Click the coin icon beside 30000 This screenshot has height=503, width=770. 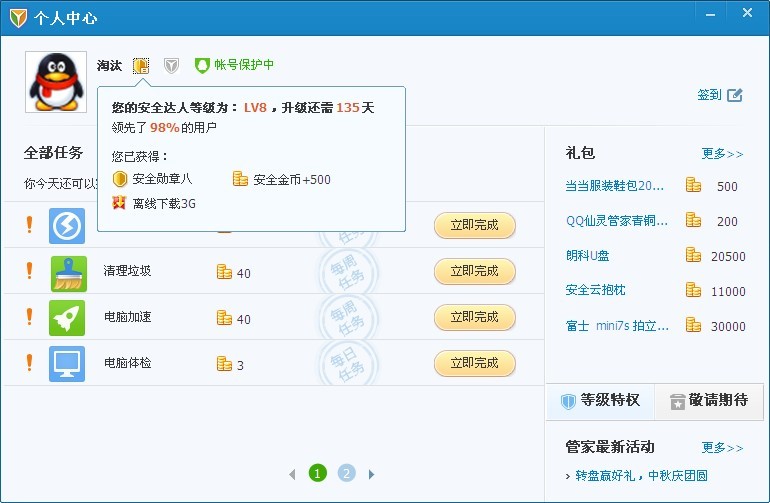(x=693, y=325)
